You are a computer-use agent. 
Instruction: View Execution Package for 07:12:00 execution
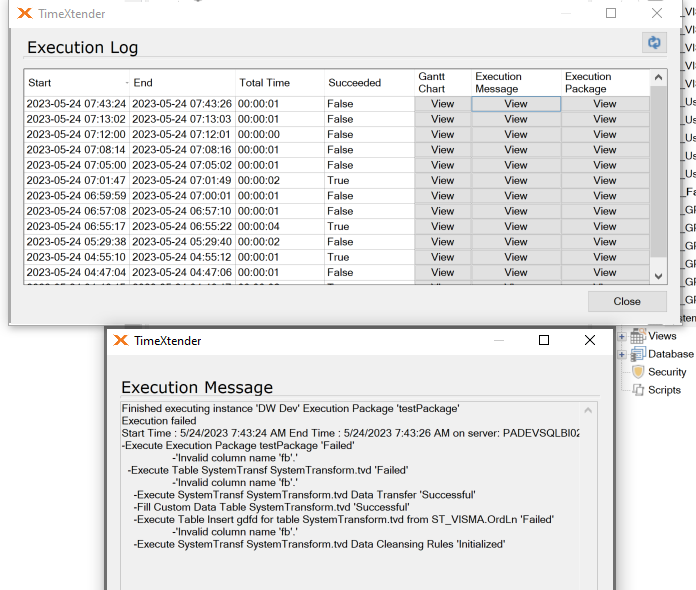click(x=605, y=135)
